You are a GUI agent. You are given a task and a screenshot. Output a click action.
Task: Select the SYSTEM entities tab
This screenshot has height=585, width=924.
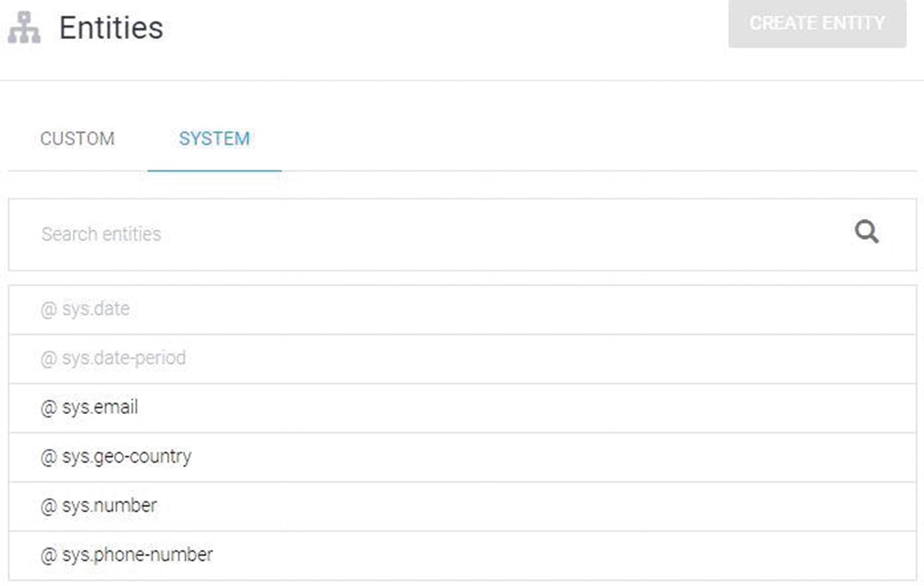pyautogui.click(x=214, y=138)
